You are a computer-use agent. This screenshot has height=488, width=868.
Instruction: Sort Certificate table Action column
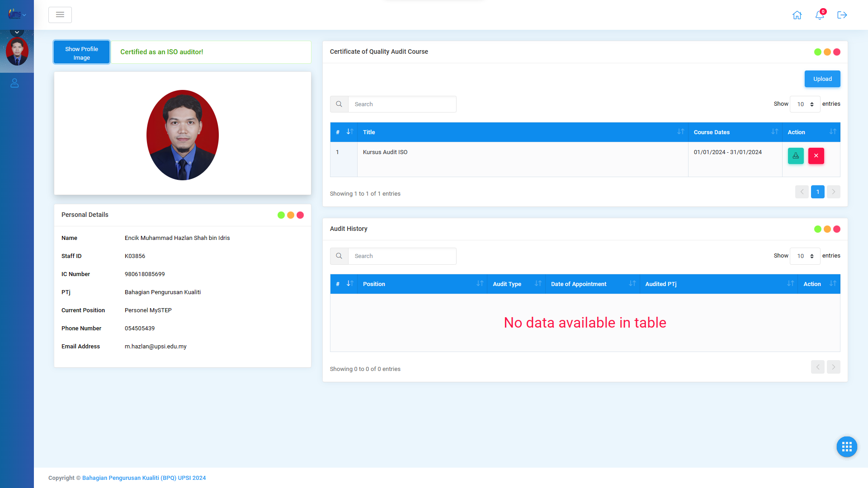click(811, 132)
